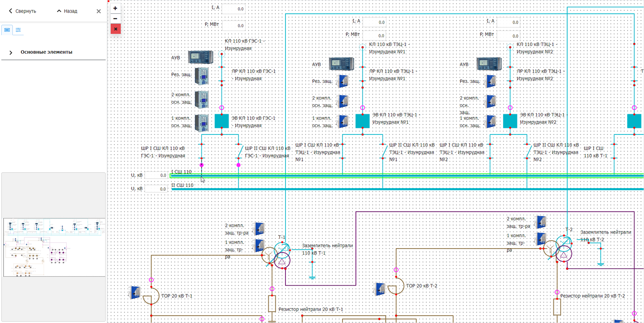644x323 pixels.
Task: Select the cyan II СШ 110 busbar
Action: pos(407,189)
